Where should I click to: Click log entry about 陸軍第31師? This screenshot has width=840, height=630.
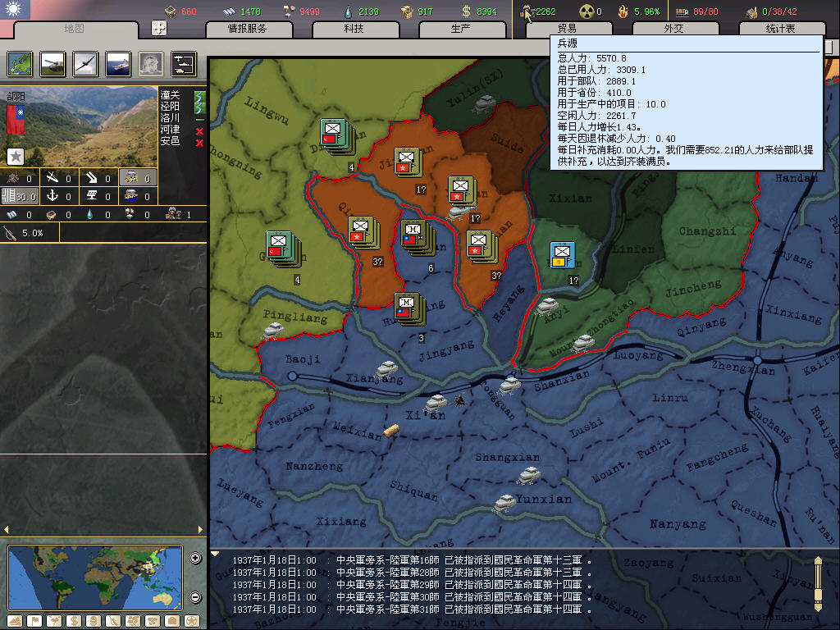(412, 609)
